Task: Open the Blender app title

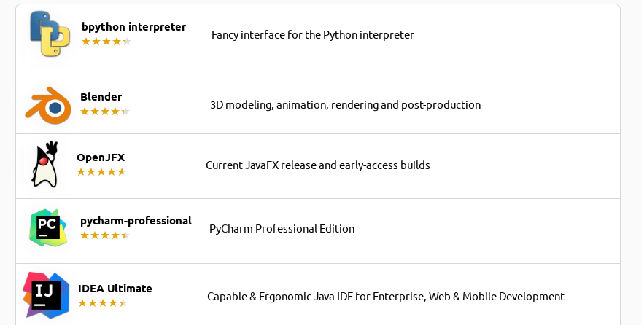Action: click(101, 97)
